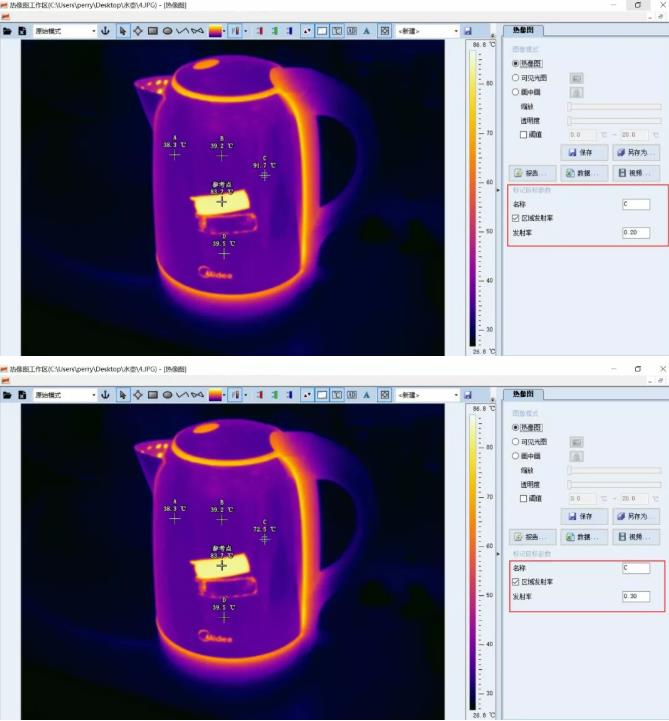
Task: Select the ellipse region tool in bottom window
Action: click(x=167, y=395)
